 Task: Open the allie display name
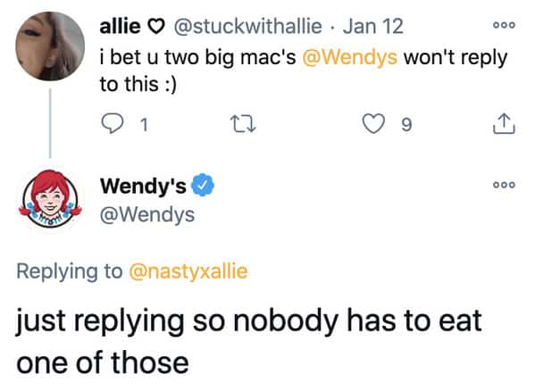(120, 26)
